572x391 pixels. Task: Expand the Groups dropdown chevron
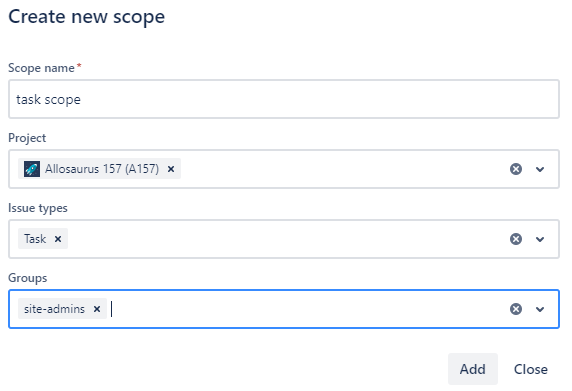pyautogui.click(x=540, y=309)
